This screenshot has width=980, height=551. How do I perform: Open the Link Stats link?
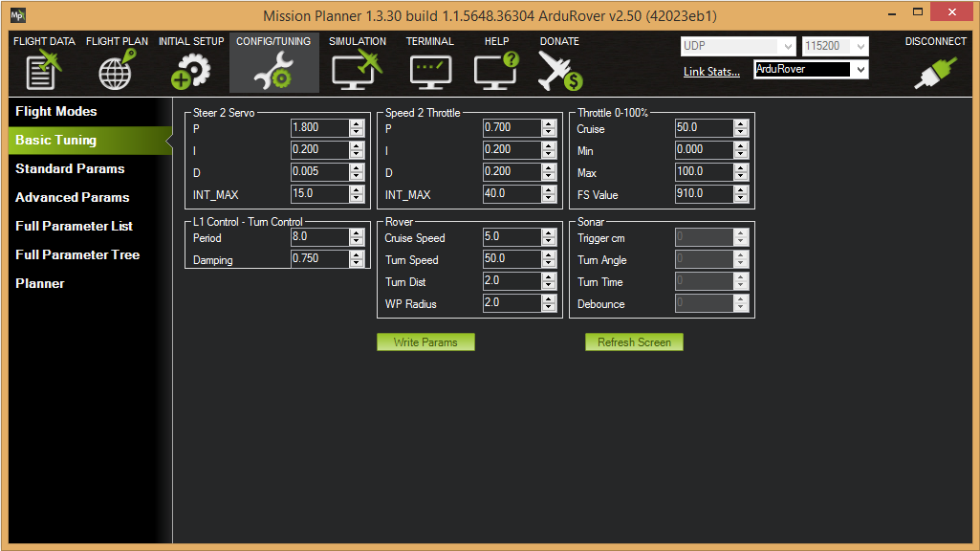point(711,72)
